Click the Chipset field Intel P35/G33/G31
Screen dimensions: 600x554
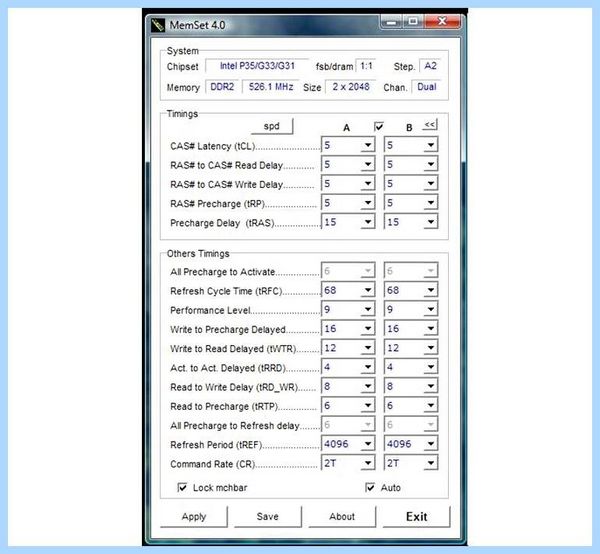coord(257,66)
